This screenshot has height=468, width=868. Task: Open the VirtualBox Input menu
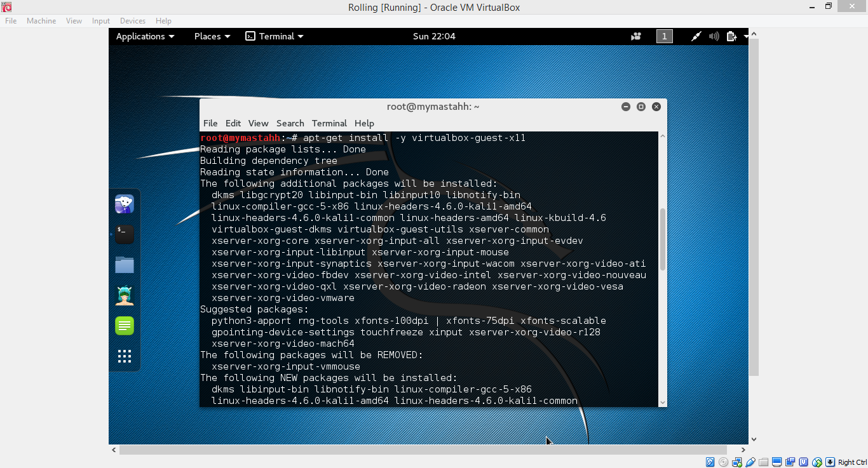pyautogui.click(x=101, y=21)
